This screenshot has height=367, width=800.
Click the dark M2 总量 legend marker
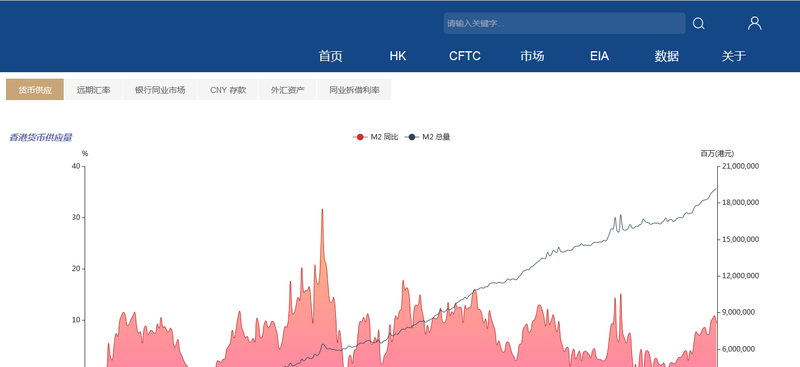pyautogui.click(x=412, y=137)
